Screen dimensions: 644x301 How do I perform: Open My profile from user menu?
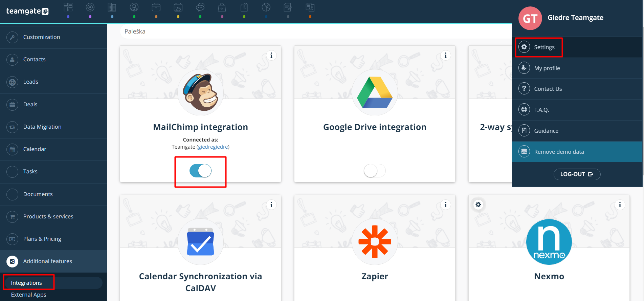click(x=577, y=68)
